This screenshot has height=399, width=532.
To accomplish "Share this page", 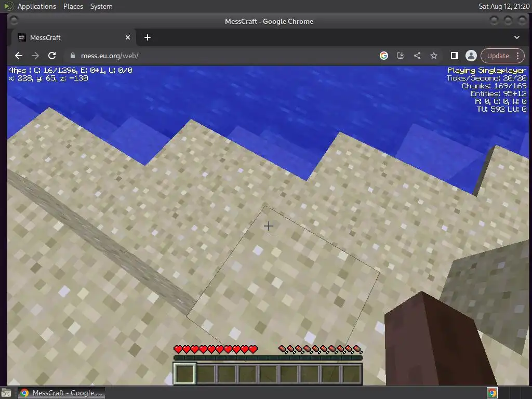I will coord(417,56).
